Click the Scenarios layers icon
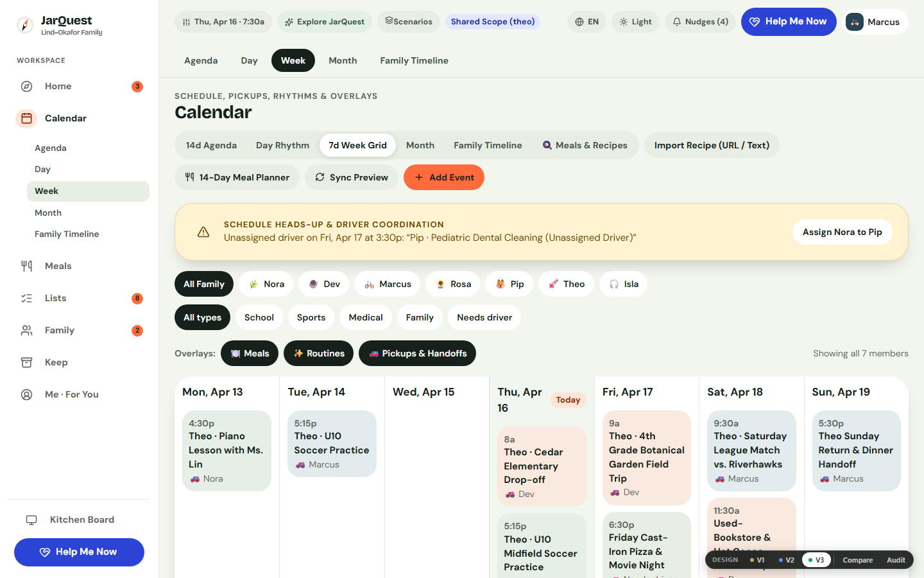 tap(389, 21)
